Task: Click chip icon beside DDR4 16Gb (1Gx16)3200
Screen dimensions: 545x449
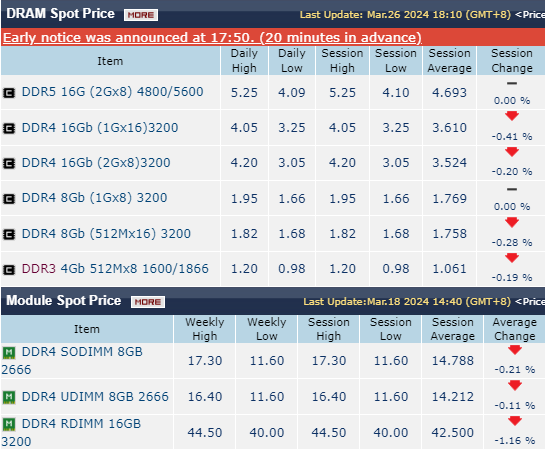Action: [9, 129]
